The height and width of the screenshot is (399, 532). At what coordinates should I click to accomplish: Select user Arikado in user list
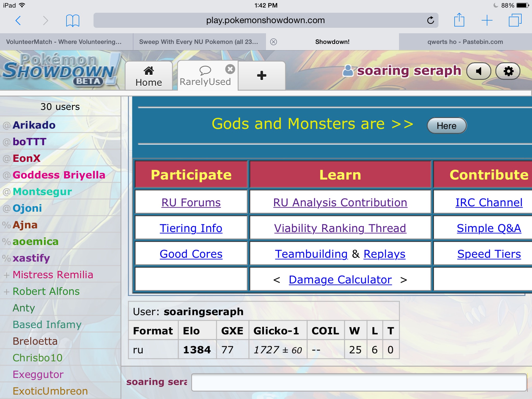tap(60, 125)
